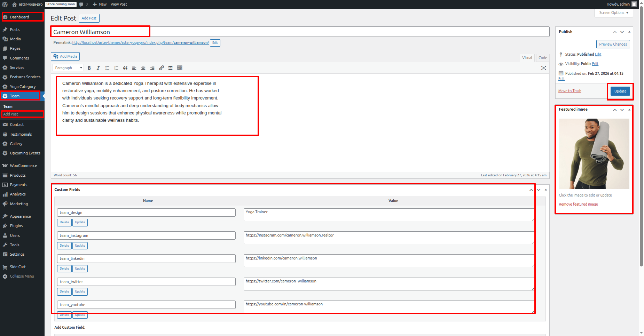Screen dimensions: 644x336
Task: Insert Read More tag
Action: [x=171, y=68]
